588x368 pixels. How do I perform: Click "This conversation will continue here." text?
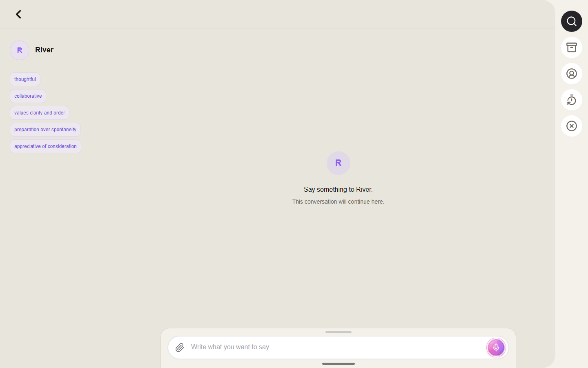[338, 202]
